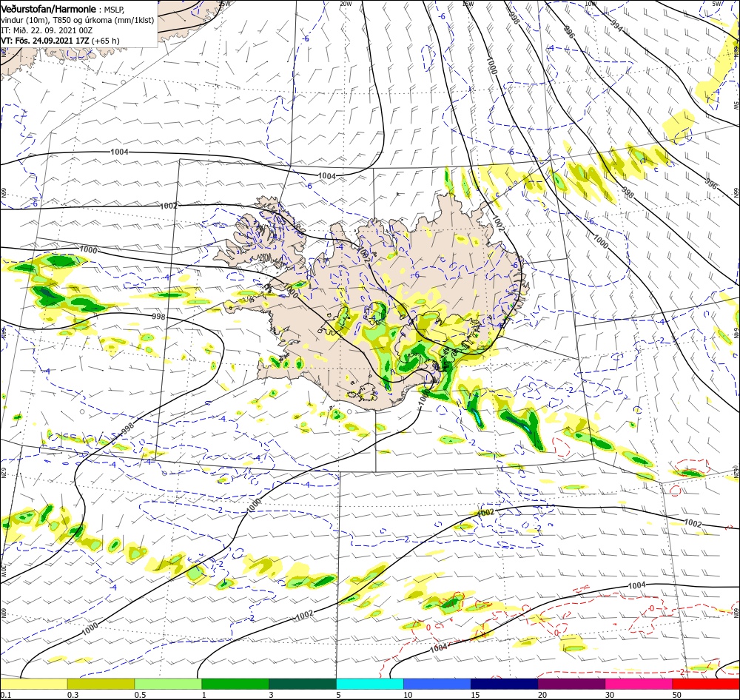Choose the purple 20–30 mm legend swatch
740x700 pixels.
tap(571, 684)
